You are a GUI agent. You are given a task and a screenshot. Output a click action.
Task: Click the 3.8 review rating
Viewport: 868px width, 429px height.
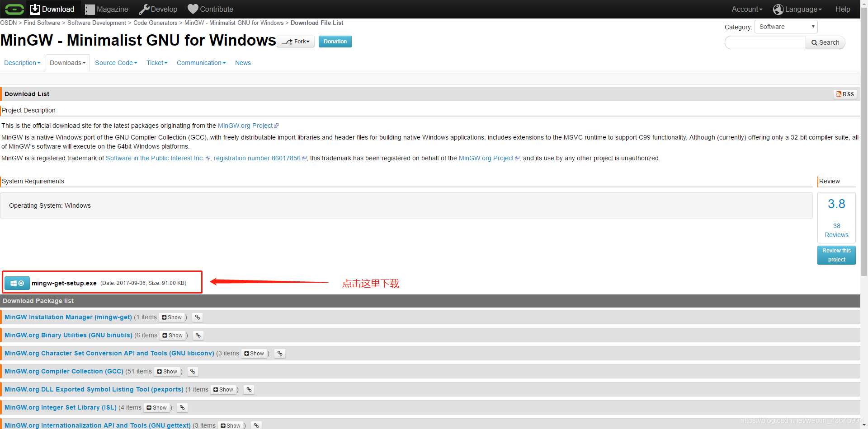836,204
